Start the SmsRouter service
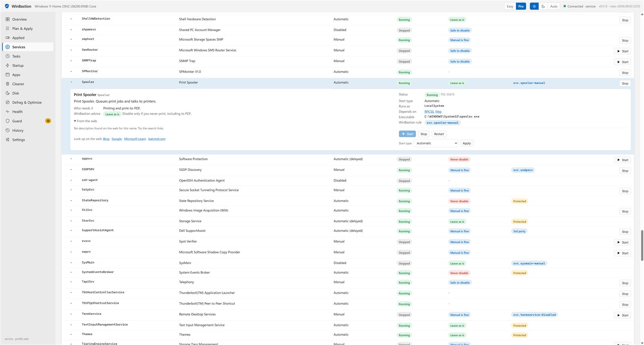Screen dimensions: 644x345 pos(622,51)
